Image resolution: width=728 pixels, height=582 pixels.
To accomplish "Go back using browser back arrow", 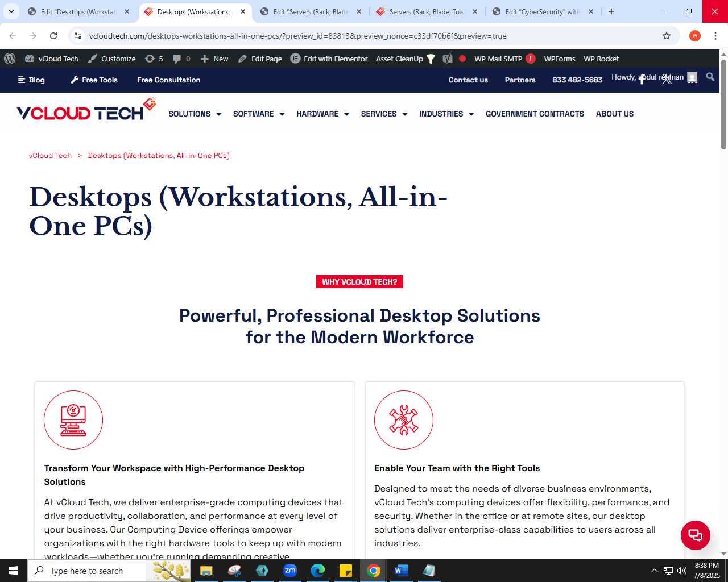I will click(x=13, y=36).
